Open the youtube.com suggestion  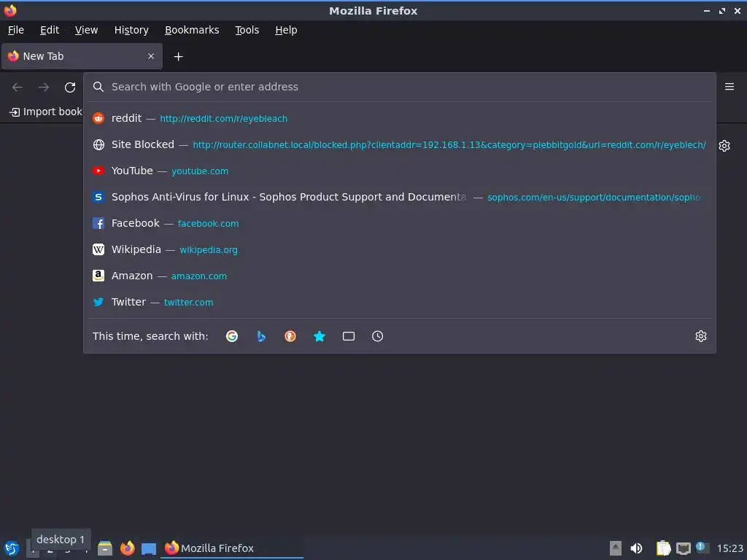click(x=200, y=171)
